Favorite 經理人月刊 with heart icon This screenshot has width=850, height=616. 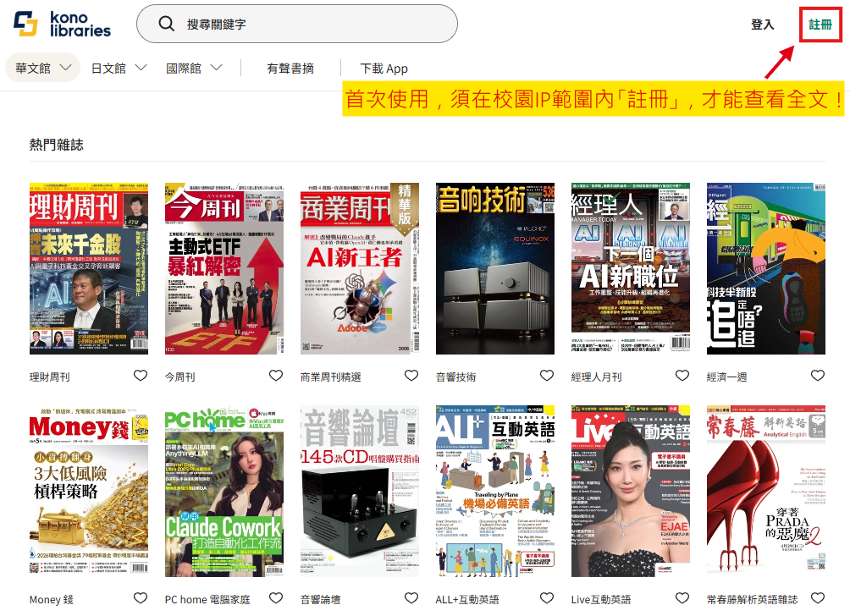[x=682, y=376]
